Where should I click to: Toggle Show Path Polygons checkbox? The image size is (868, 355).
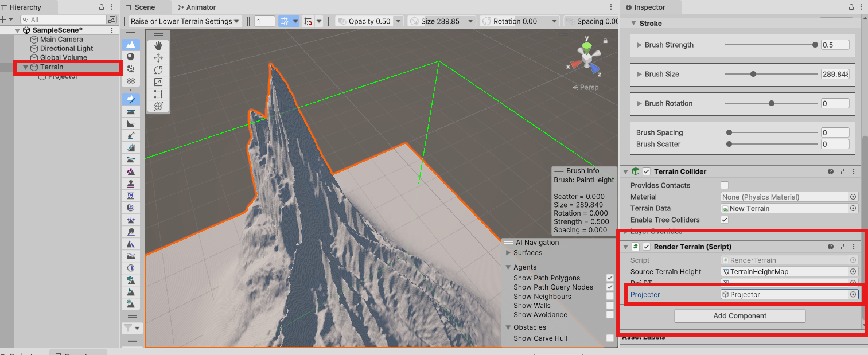tap(610, 278)
